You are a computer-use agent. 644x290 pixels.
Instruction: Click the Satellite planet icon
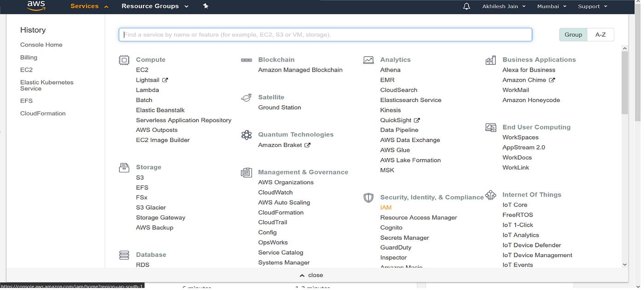247,97
